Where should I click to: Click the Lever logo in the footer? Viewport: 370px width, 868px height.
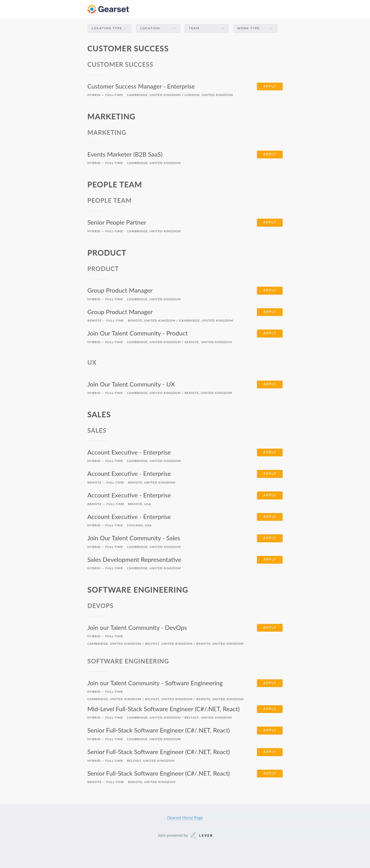[202, 835]
